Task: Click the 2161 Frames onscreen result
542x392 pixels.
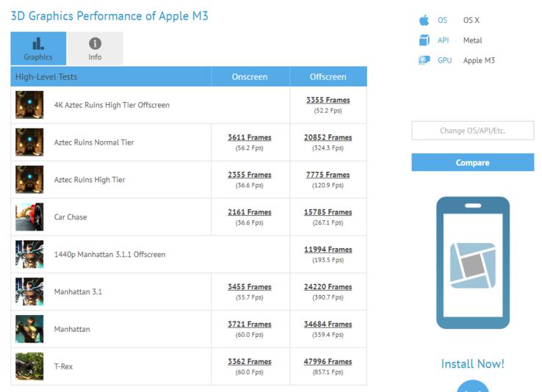Action: coord(250,212)
